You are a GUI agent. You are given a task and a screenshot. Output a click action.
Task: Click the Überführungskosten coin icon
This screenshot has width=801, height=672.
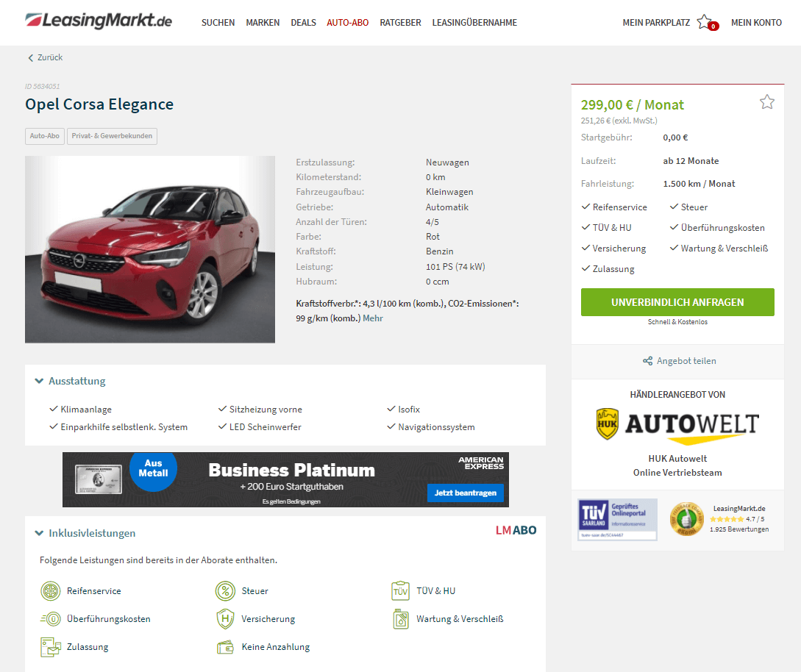51,619
